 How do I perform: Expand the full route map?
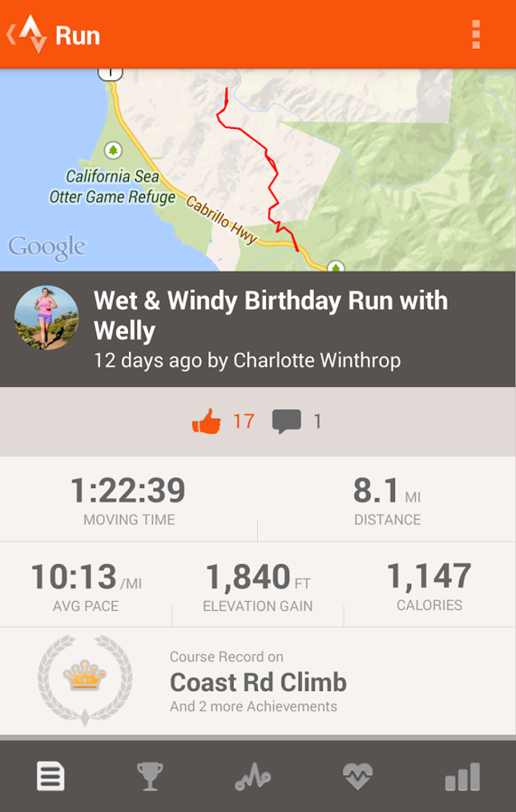coord(258,167)
